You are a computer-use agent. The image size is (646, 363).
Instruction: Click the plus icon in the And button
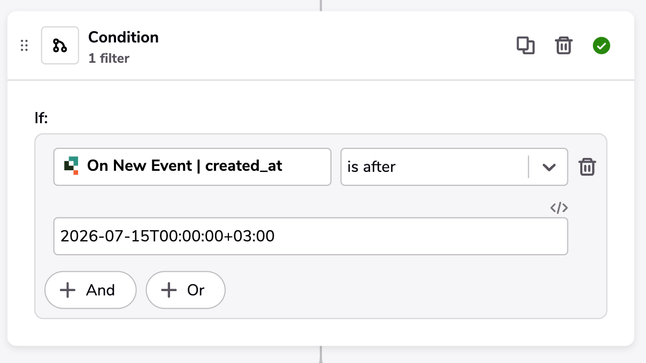[68, 290]
